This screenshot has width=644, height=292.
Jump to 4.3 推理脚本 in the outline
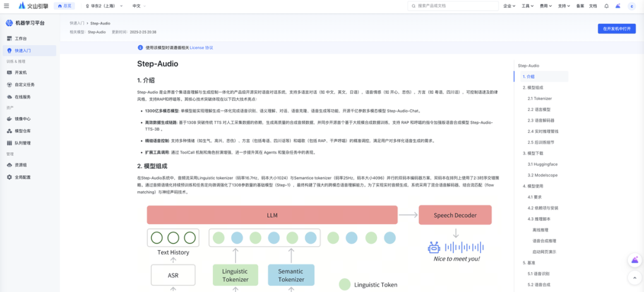[538, 219]
